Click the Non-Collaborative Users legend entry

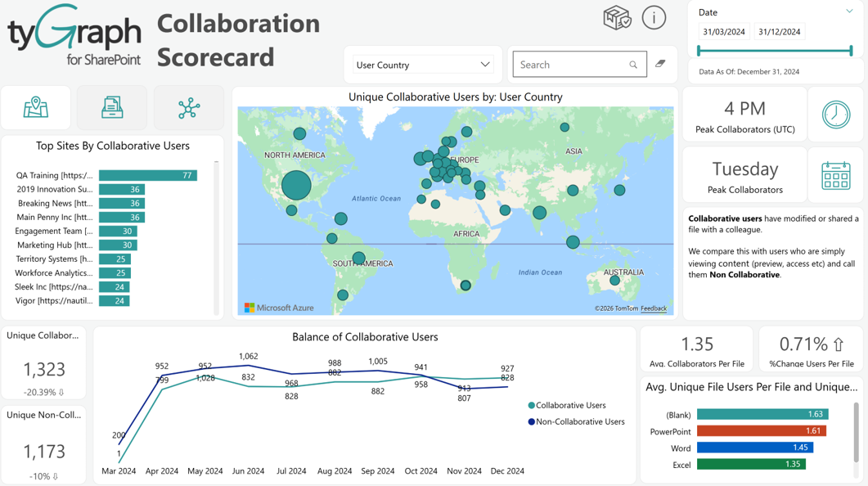[x=576, y=422]
